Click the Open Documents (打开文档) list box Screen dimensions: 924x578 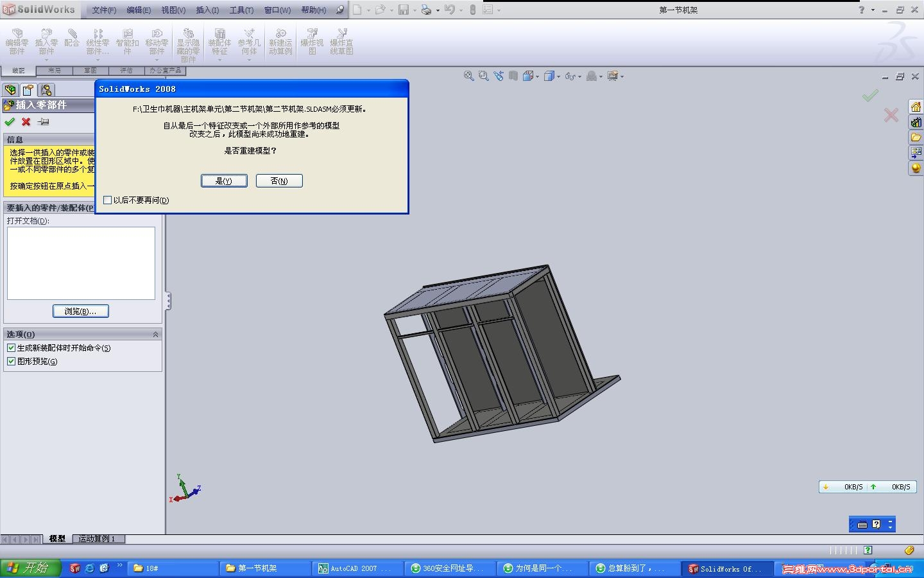click(81, 263)
